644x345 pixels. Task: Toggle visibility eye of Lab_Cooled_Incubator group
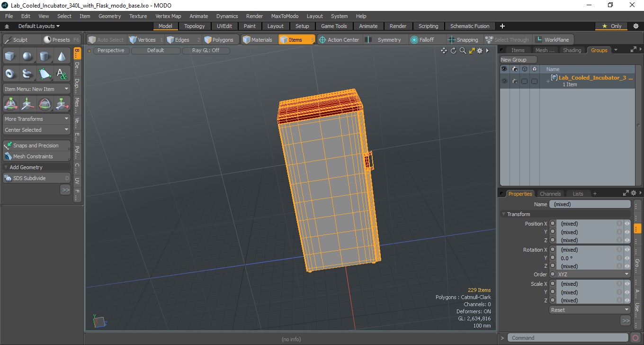(x=504, y=81)
